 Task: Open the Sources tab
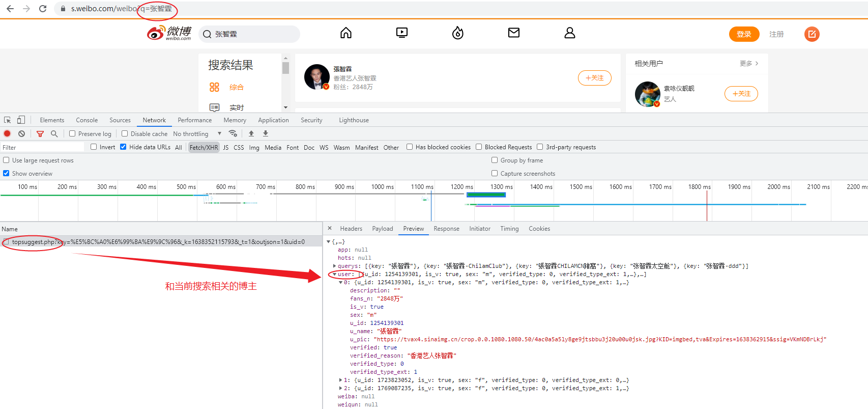(120, 120)
